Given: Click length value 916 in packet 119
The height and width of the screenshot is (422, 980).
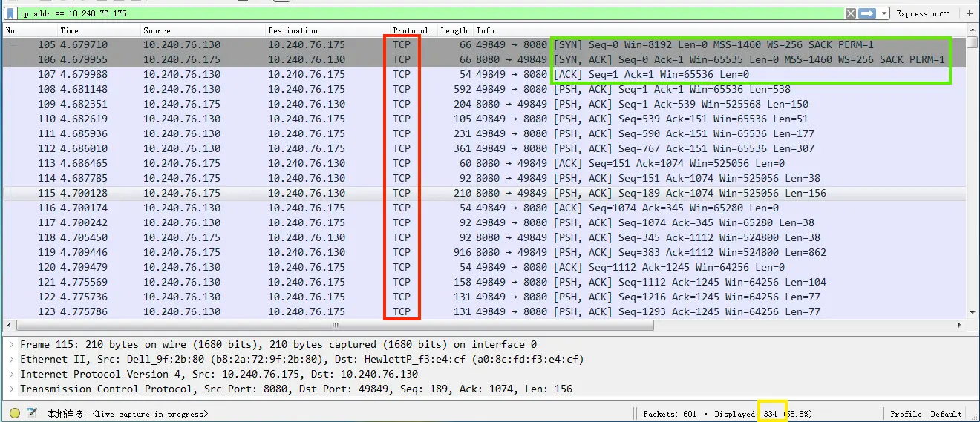Looking at the screenshot, I should 463,252.
